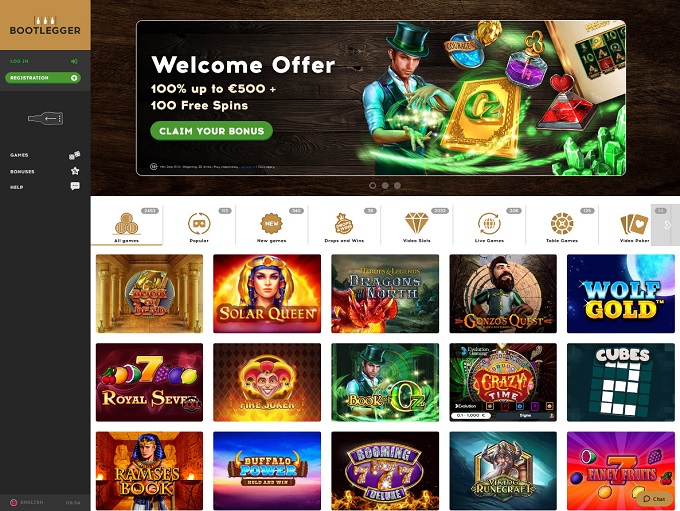Open the Wolf Gold game thumbnail
Viewport: 680px width, 511px height.
[x=621, y=294]
